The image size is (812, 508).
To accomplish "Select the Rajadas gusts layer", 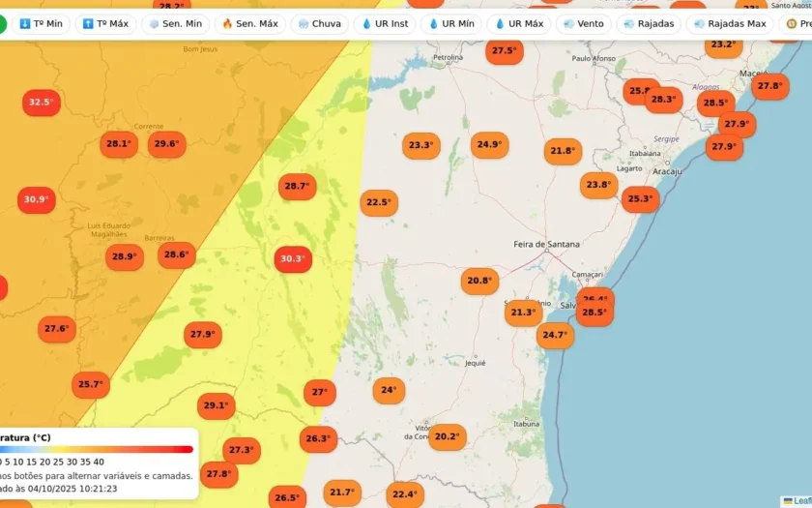I will pos(649,24).
